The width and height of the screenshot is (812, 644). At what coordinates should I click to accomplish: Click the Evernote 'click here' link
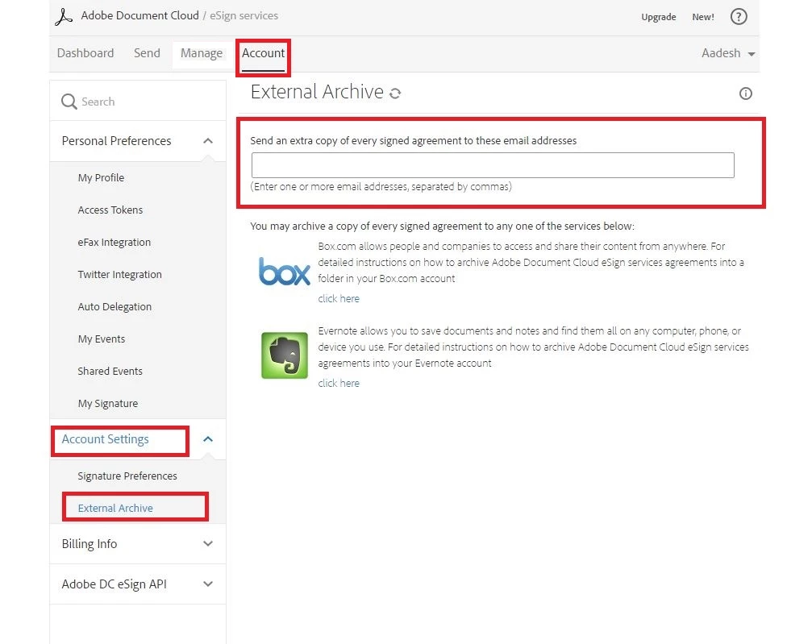(x=339, y=383)
